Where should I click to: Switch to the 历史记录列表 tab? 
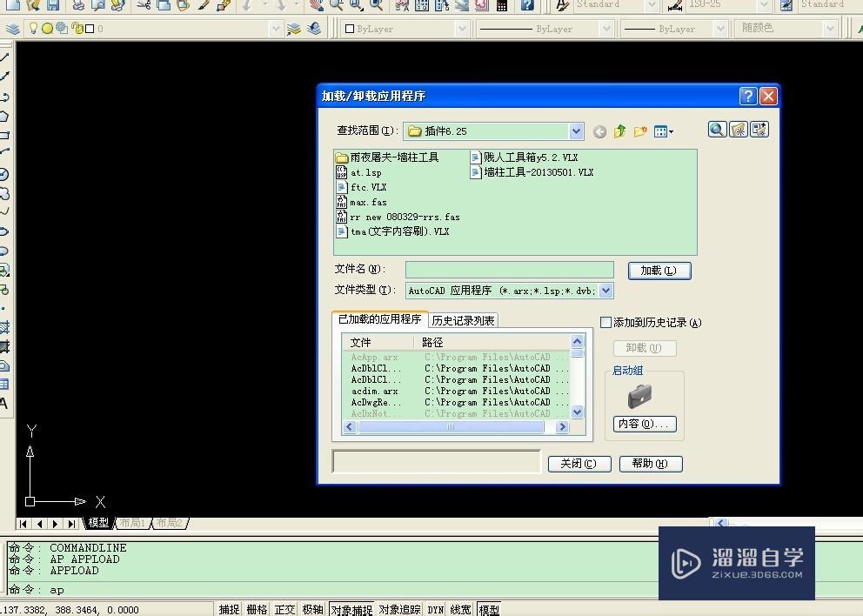click(x=463, y=319)
